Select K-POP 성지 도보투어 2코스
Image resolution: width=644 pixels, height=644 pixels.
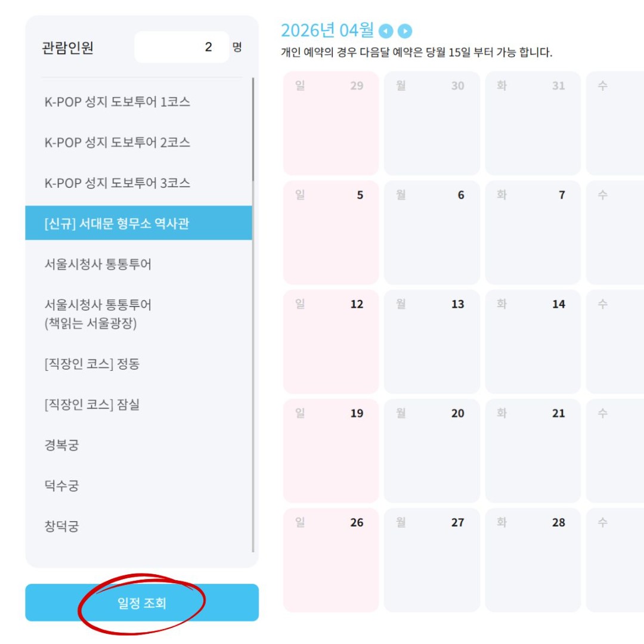tap(138, 143)
